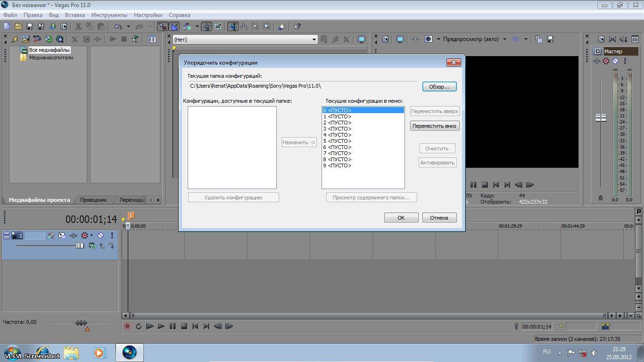Toggle solo exclamation mark on video track
The width and height of the screenshot is (644, 362).
112,236
